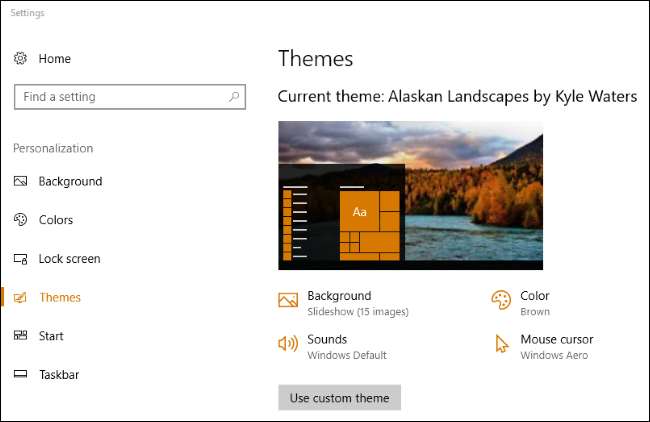Click the Color palette icon under preview

pyautogui.click(x=501, y=300)
